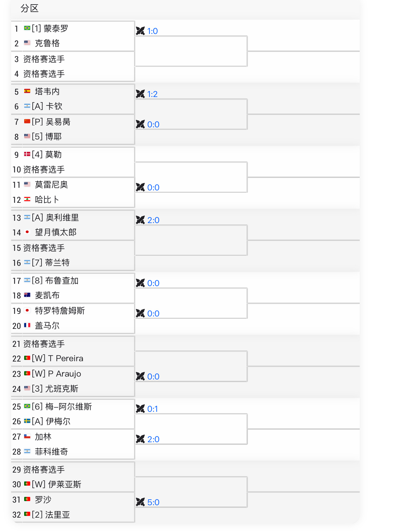This screenshot has height=532, width=394.
Task: Click head-to-head icon beside the 0:1 score
Action: click(140, 409)
